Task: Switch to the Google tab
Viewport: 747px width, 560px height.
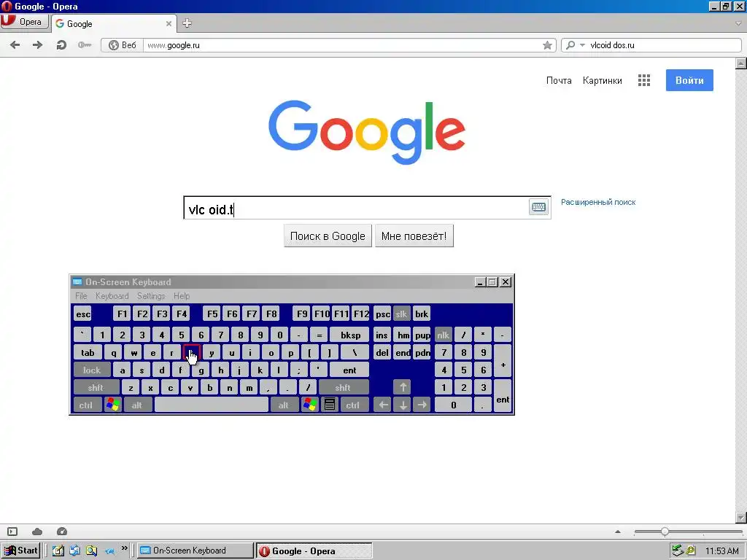Action: (x=114, y=24)
